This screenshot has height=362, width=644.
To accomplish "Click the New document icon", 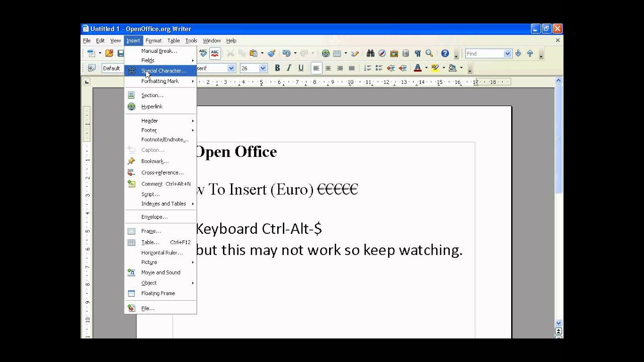I will pos(91,53).
